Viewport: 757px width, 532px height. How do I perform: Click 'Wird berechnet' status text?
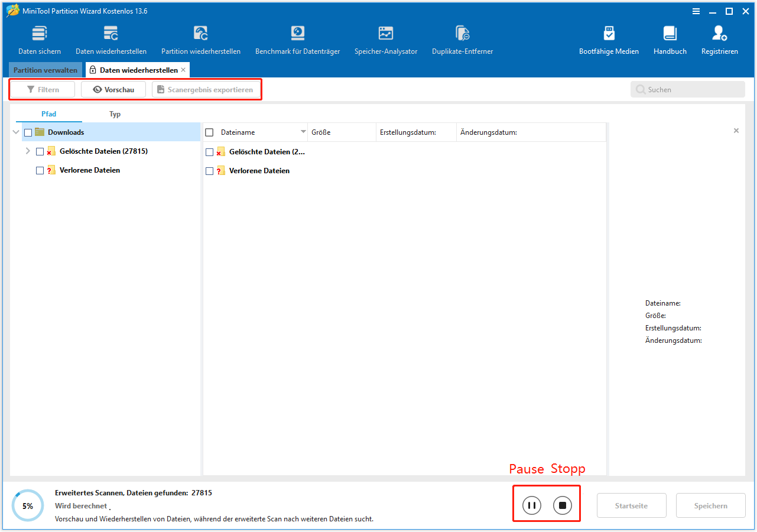[x=81, y=506]
